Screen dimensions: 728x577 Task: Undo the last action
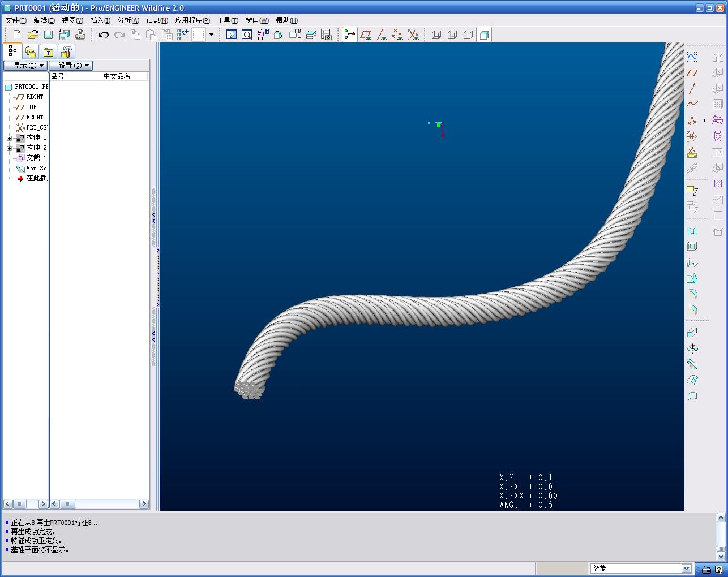[103, 35]
